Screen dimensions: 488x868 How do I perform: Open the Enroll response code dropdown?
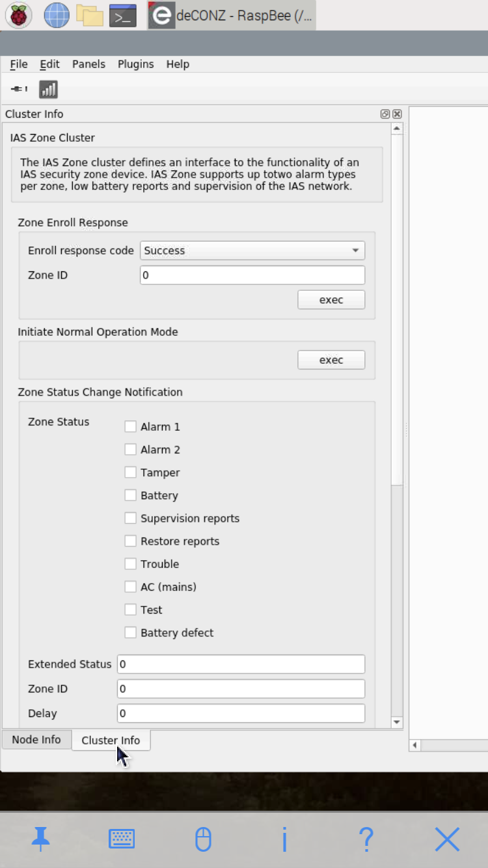252,251
